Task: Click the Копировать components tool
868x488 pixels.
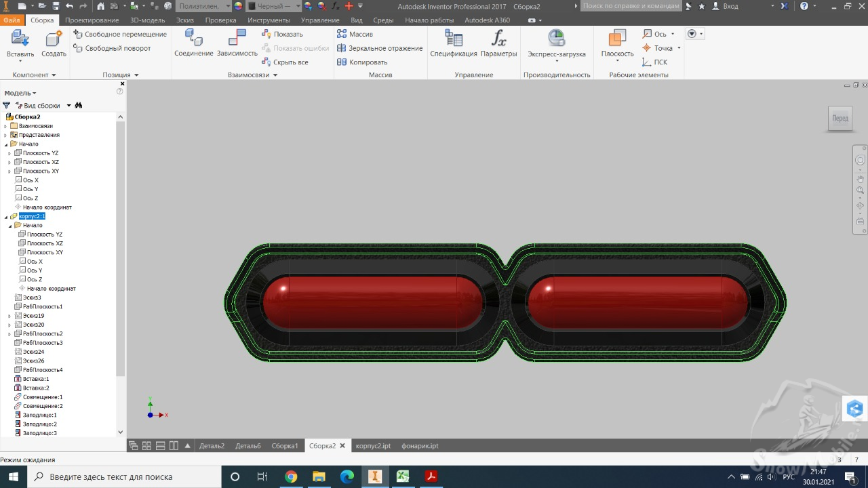Action: [362, 62]
